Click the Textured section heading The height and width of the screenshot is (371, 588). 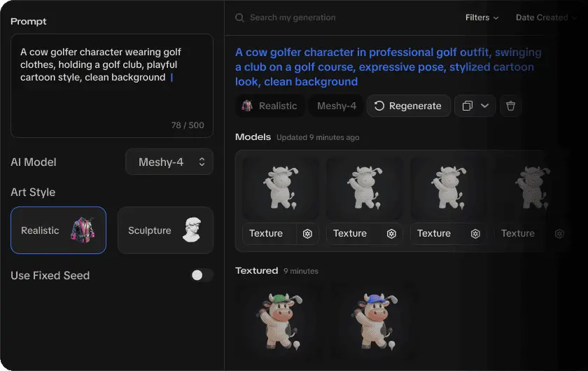click(x=256, y=270)
